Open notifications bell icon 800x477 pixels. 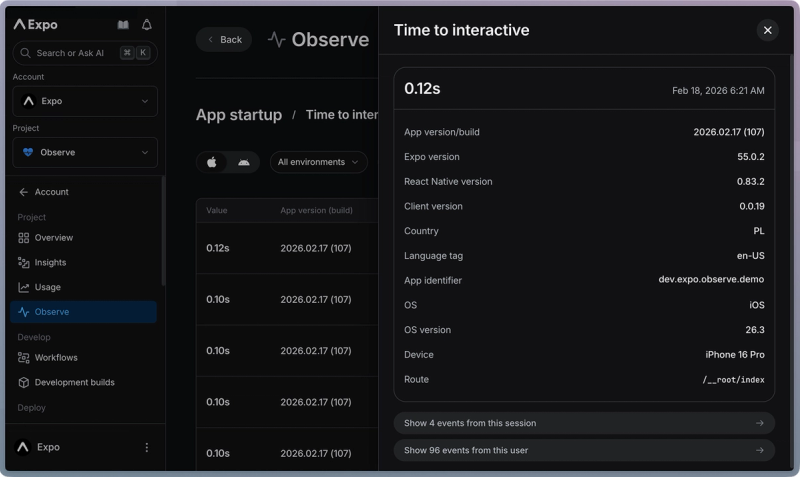[x=146, y=24]
